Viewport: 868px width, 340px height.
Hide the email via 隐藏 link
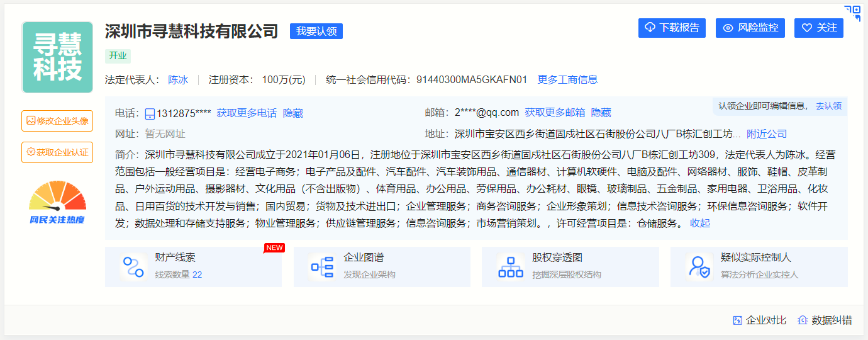pyautogui.click(x=601, y=113)
